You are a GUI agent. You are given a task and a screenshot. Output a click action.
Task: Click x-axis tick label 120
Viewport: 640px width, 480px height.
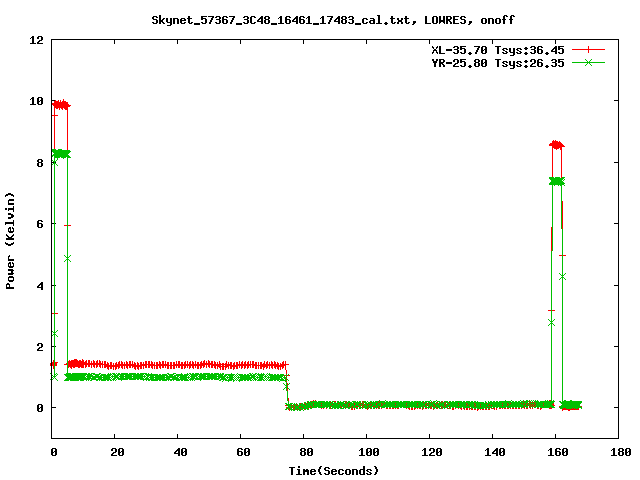coord(432,452)
